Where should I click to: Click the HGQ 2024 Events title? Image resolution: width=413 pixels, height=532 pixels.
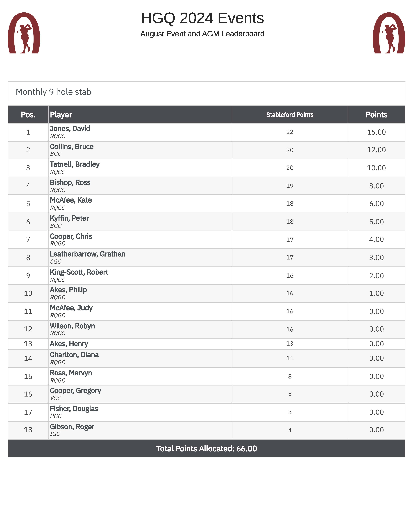pos(202,18)
